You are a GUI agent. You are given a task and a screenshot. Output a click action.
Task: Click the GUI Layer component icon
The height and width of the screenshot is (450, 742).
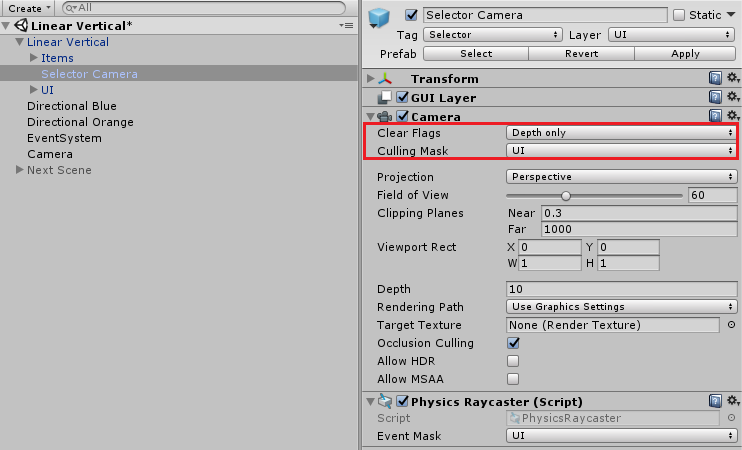[384, 97]
